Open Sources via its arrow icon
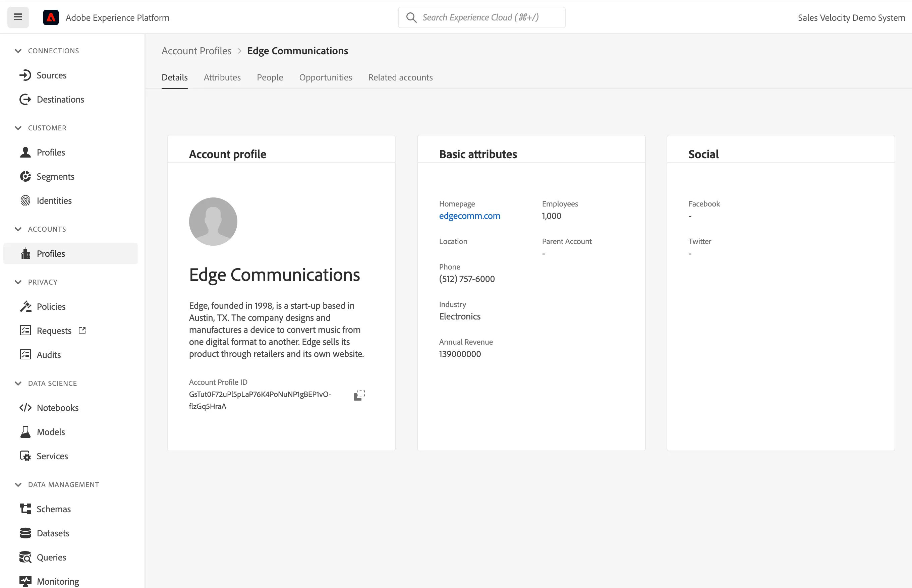 (x=25, y=75)
